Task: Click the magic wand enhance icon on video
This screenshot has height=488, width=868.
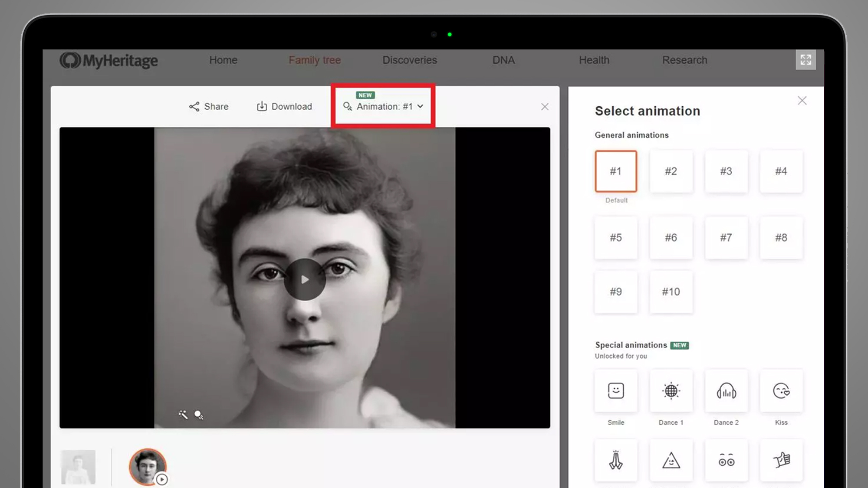Action: point(183,415)
